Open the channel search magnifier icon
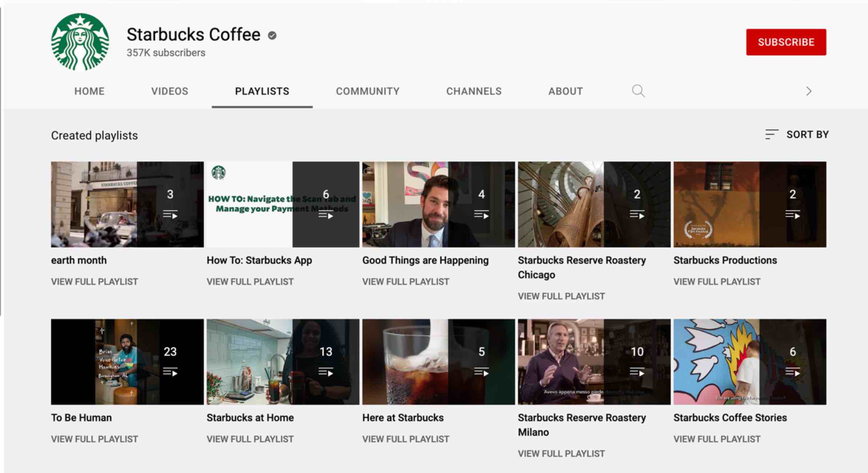Screen dimensions: 868x473 pos(638,91)
